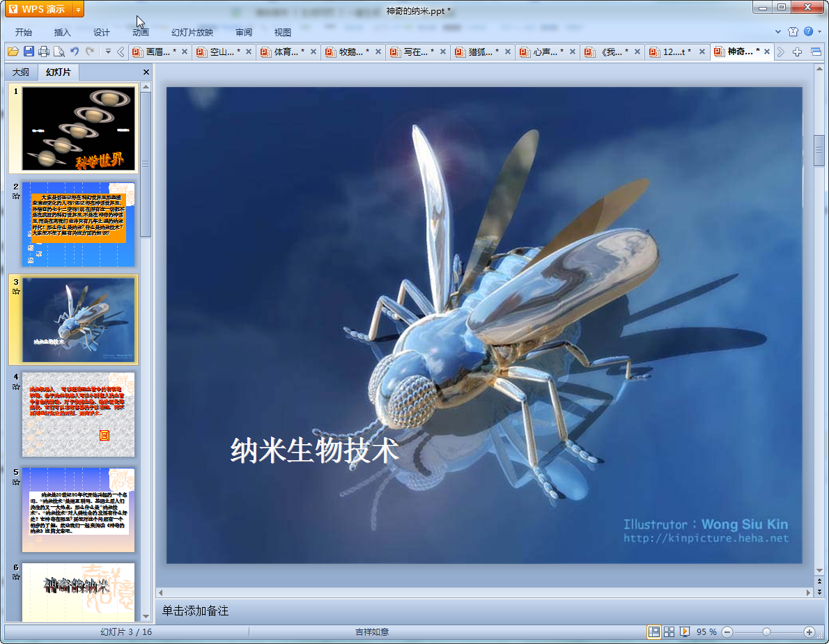Click the 吉祥如意 theme name in status bar

coord(372,632)
